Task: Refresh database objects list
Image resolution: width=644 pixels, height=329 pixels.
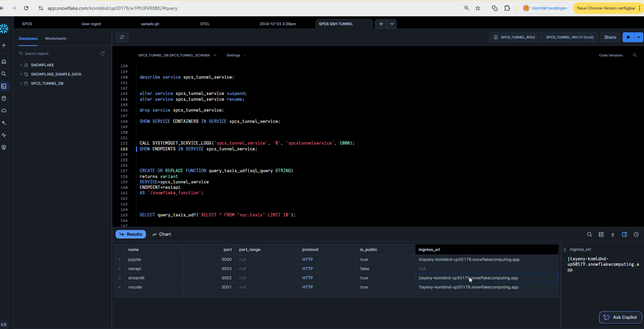Action: [x=103, y=53]
